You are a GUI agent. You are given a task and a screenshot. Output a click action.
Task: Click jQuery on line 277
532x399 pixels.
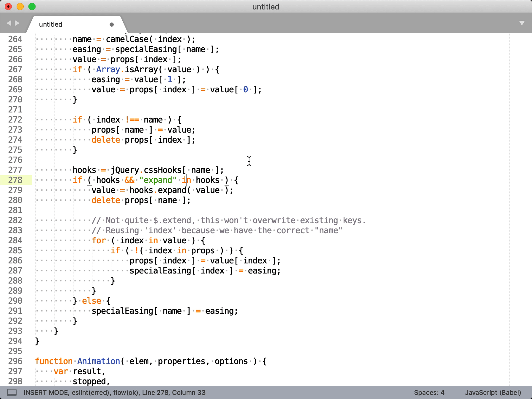(125, 170)
